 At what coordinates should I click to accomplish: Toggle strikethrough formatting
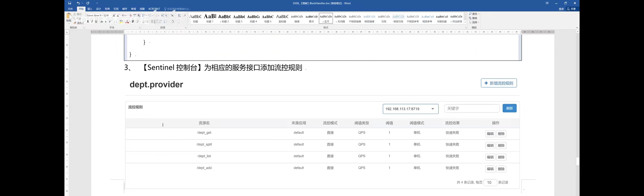click(102, 22)
